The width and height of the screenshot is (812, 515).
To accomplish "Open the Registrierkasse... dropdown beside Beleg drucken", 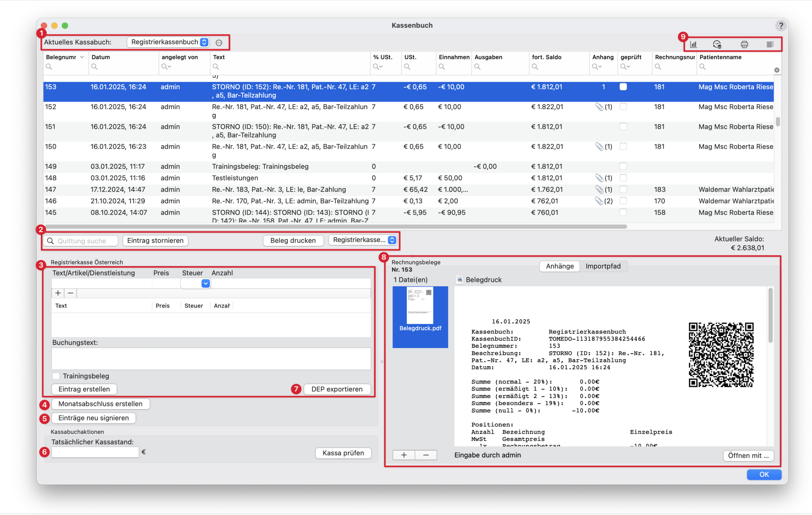I will click(x=364, y=240).
